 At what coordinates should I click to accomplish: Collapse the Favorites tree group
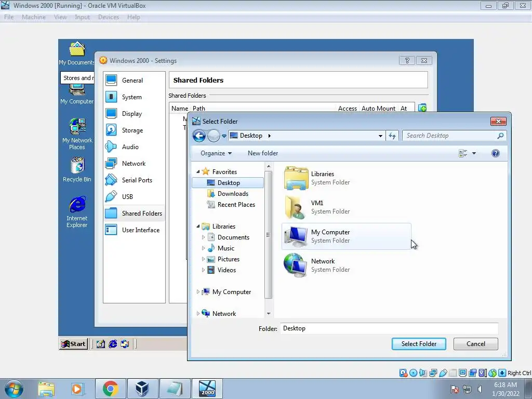[x=198, y=172]
